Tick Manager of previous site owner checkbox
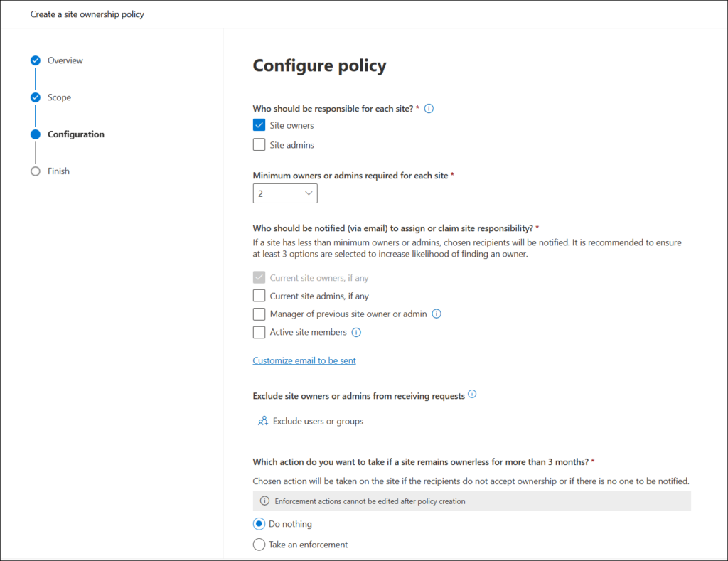728x561 pixels. 259,314
